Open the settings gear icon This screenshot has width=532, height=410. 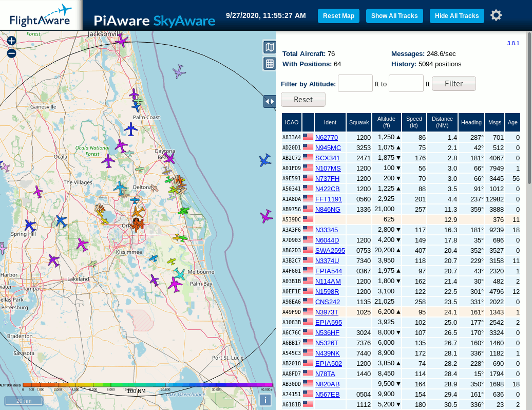[x=496, y=15]
